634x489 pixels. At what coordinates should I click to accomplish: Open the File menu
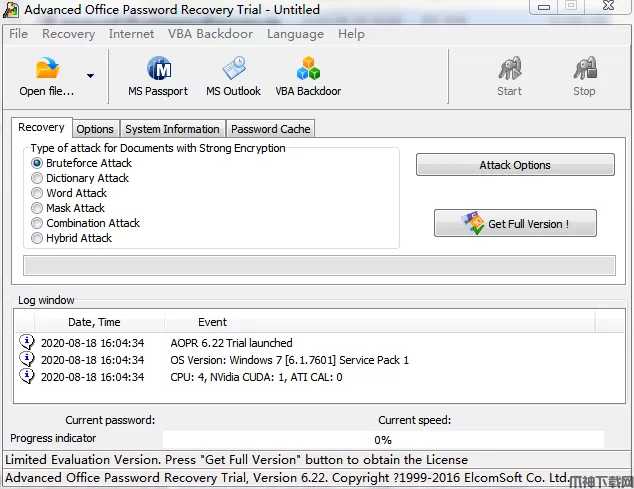[19, 34]
